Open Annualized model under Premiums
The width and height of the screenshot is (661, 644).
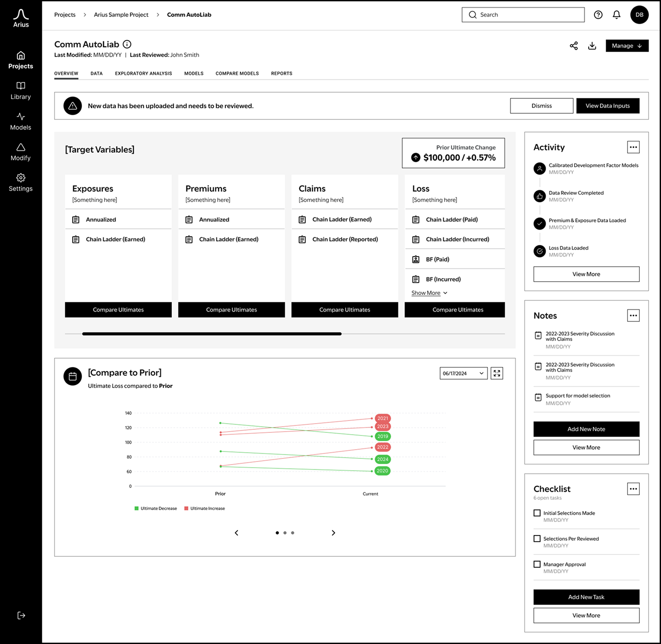pyautogui.click(x=231, y=220)
